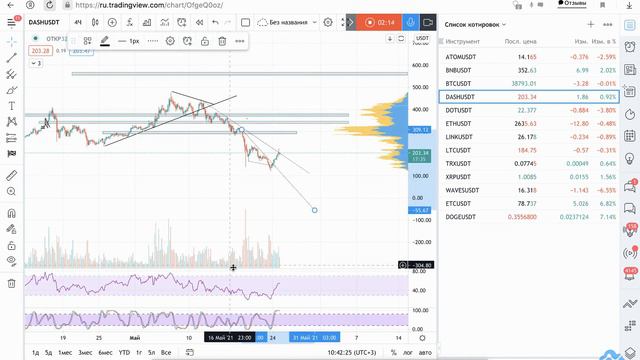Open indicators and strategies dialog
640x360 pixels.
coord(130,22)
